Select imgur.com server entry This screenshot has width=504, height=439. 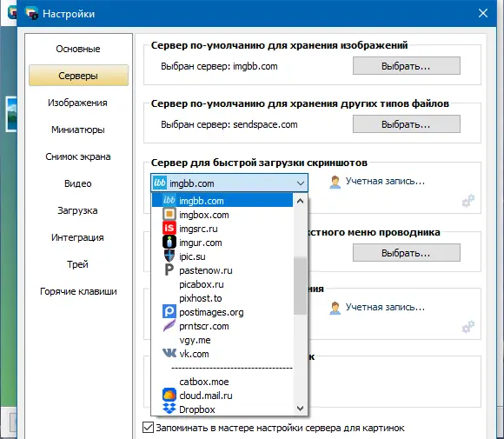[222, 243]
